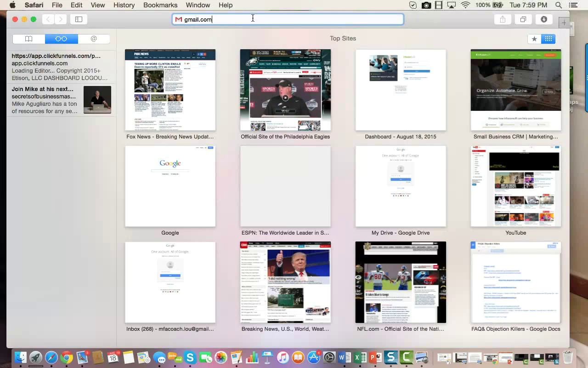The height and width of the screenshot is (368, 588).
Task: Go back with the left arrow button
Action: (48, 19)
